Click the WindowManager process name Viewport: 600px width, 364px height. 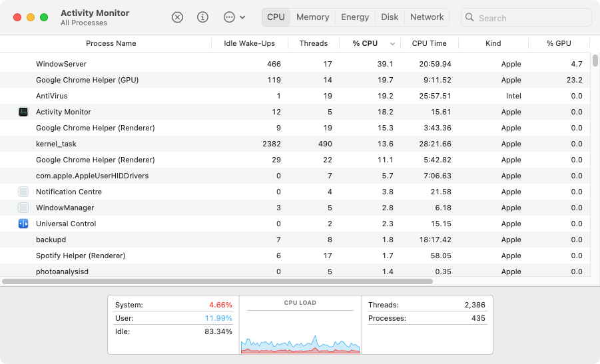[x=65, y=208]
